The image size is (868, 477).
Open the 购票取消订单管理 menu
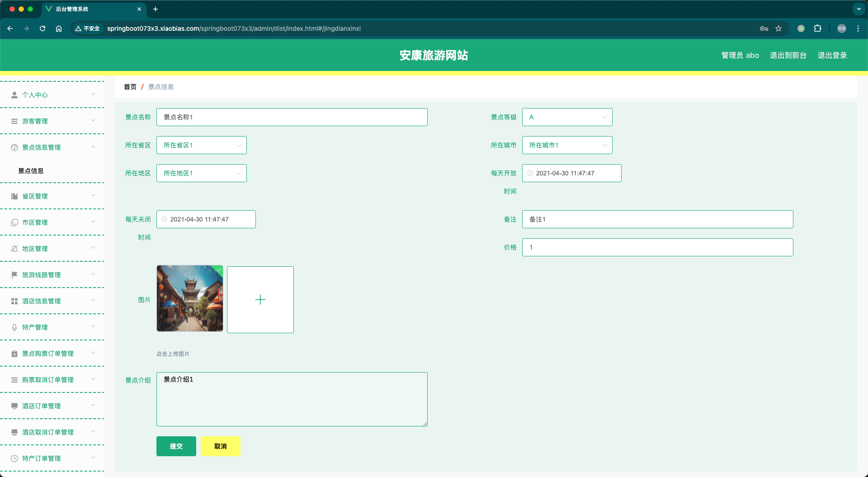point(52,380)
